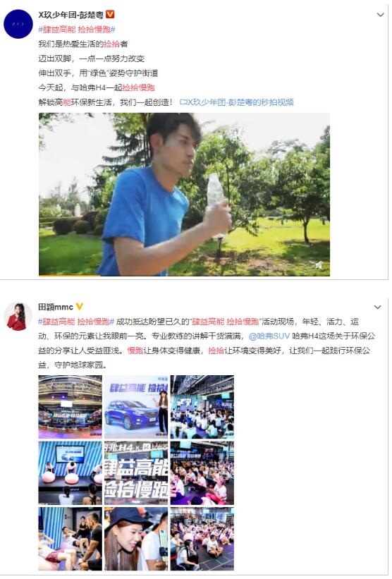
Task: Expand options chevron on second post
Action: (377, 307)
